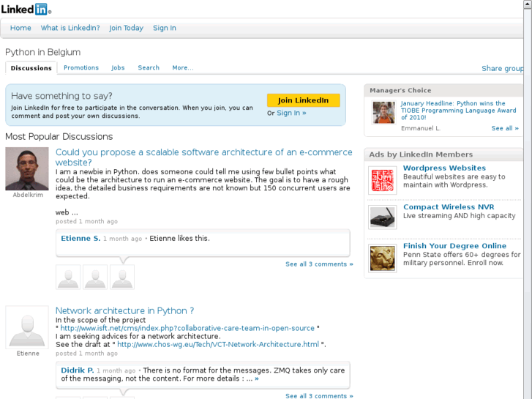Follow the isft.net collaborative-care-team link
Viewport: 532px width, 399px height.
[187, 328]
